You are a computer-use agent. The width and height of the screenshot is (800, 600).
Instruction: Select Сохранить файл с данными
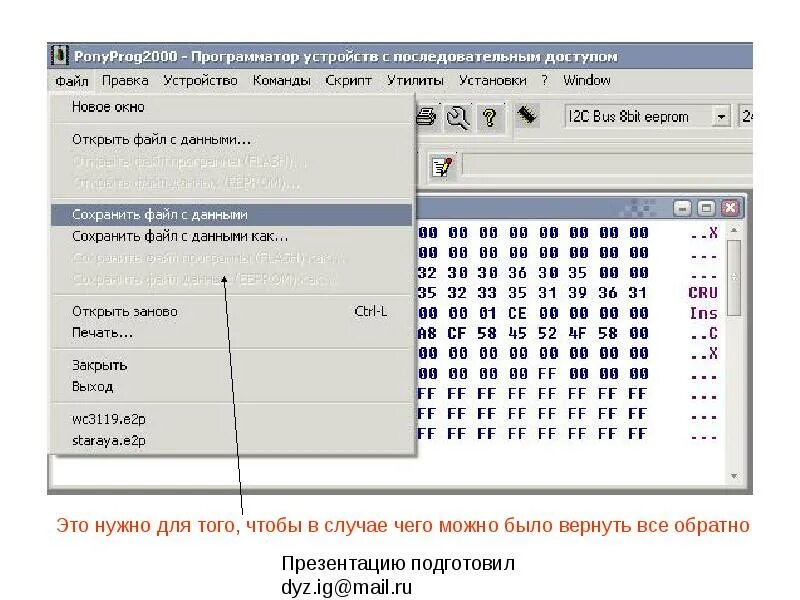click(231, 214)
